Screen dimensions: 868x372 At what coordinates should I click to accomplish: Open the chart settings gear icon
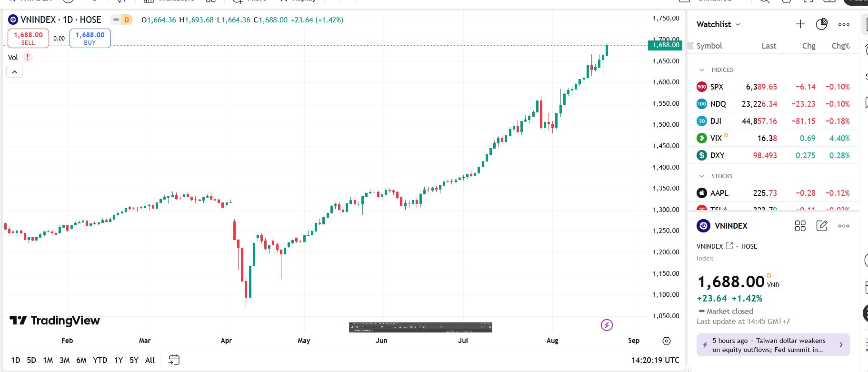(667, 341)
